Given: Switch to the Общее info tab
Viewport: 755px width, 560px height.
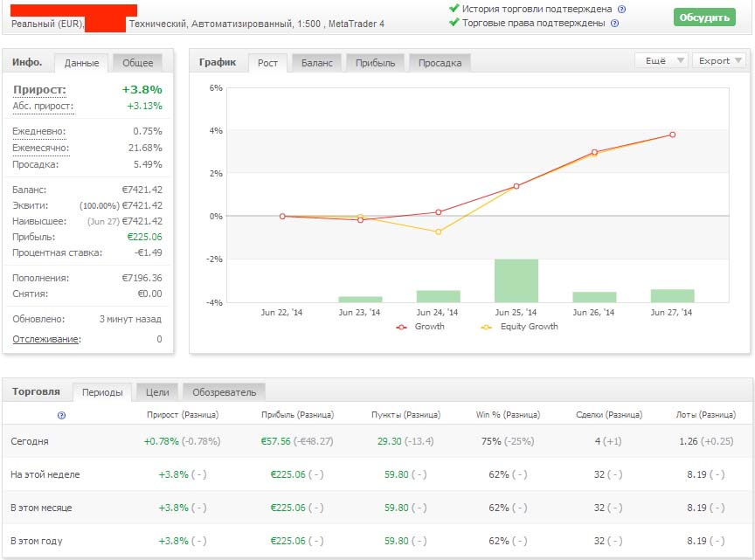Looking at the screenshot, I should coord(137,63).
